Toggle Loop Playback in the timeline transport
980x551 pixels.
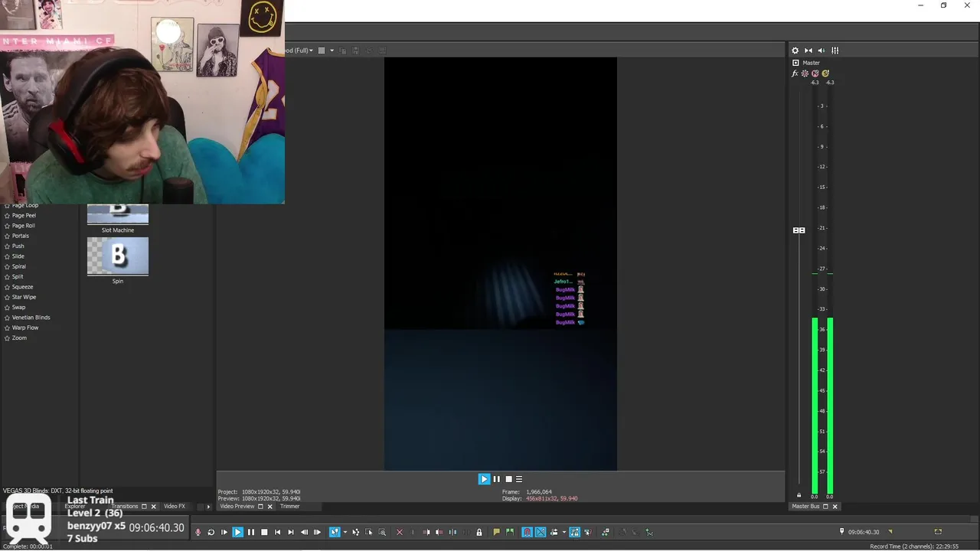pos(211,532)
